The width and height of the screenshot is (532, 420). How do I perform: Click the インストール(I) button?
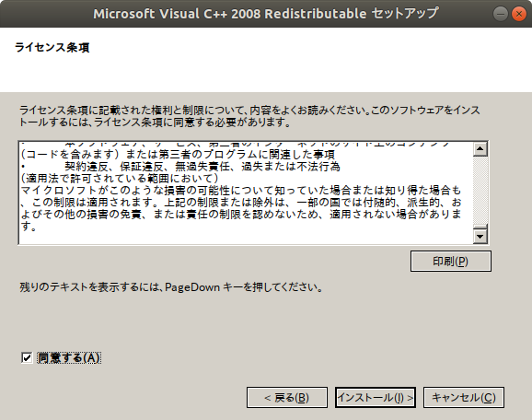[376, 397]
